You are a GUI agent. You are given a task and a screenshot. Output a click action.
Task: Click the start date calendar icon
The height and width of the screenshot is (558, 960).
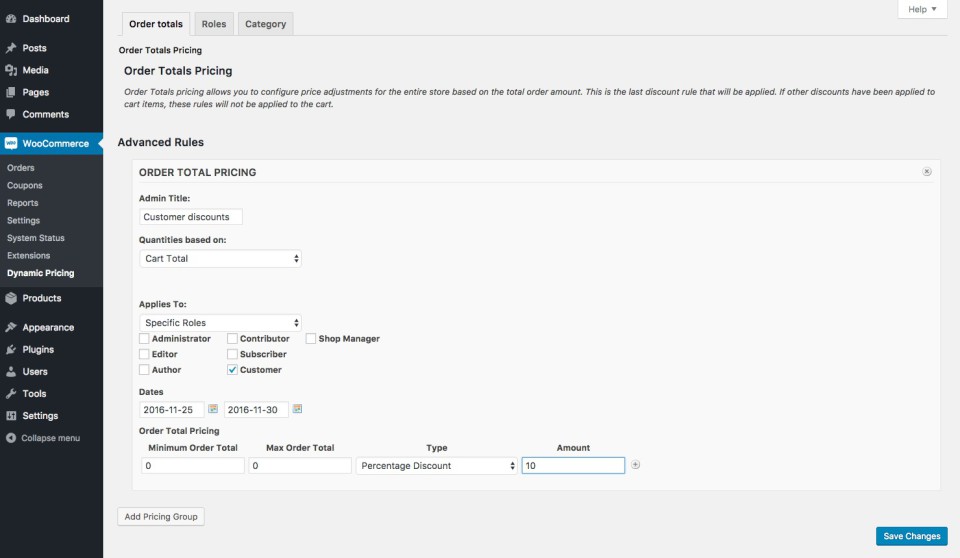[213, 409]
